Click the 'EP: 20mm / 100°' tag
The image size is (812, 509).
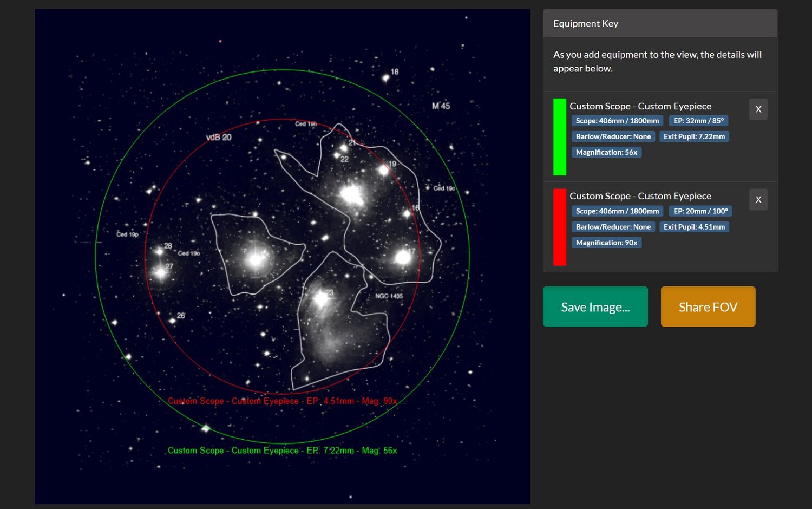[700, 211]
